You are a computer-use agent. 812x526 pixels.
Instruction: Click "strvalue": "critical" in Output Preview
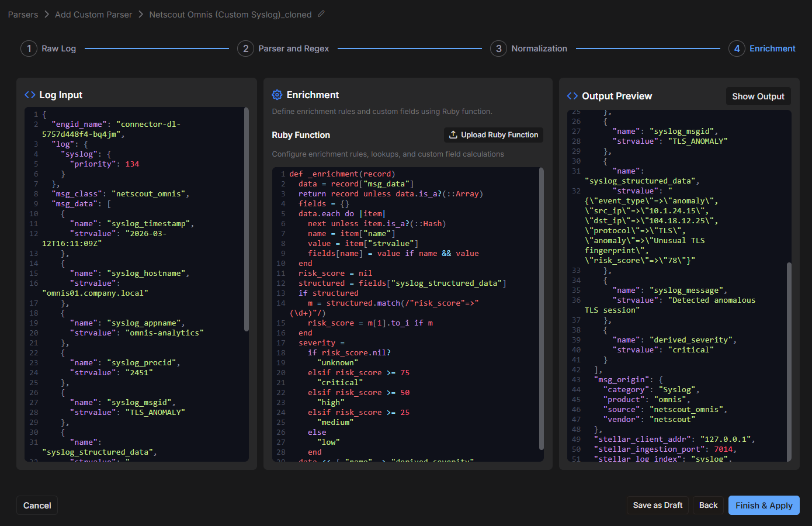(663, 350)
